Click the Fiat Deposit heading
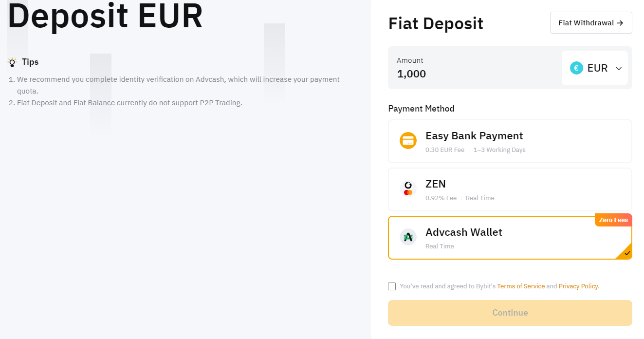The width and height of the screenshot is (644, 339). 436,24
